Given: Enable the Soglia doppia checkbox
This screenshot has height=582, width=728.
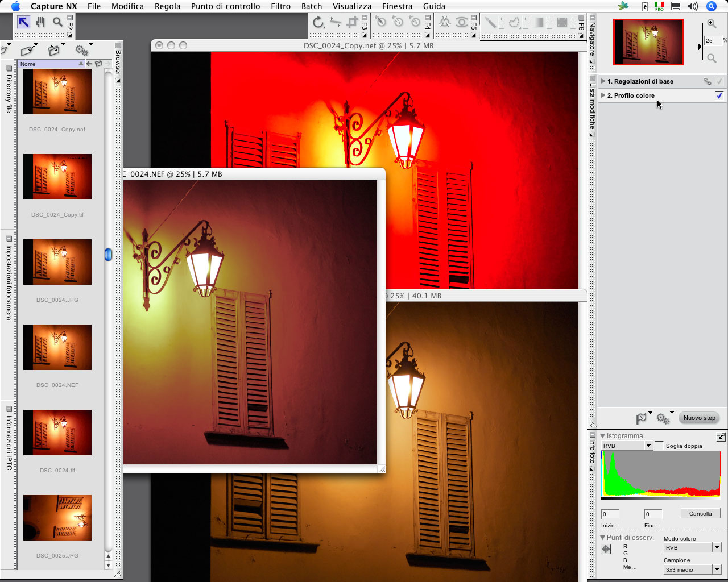Looking at the screenshot, I should (x=659, y=446).
